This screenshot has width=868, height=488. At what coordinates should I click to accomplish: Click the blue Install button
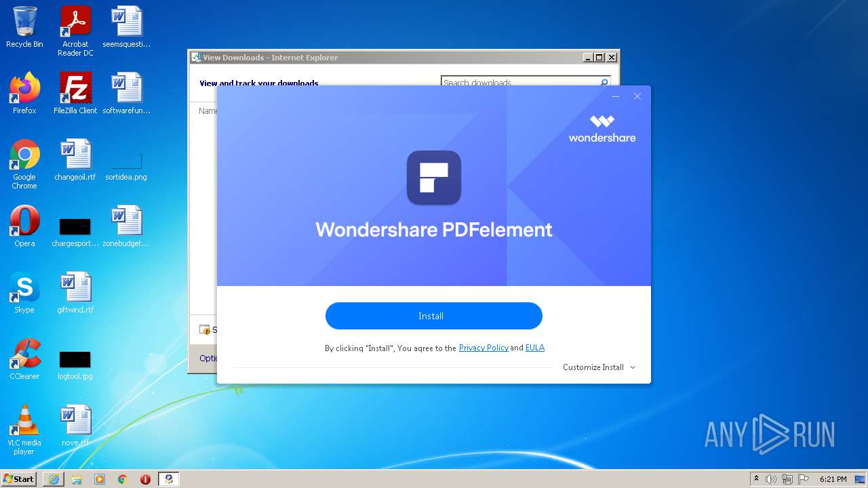point(434,316)
